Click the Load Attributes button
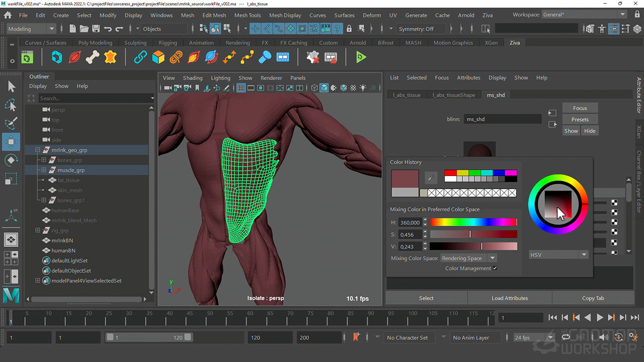This screenshot has height=362, width=644. (509, 298)
